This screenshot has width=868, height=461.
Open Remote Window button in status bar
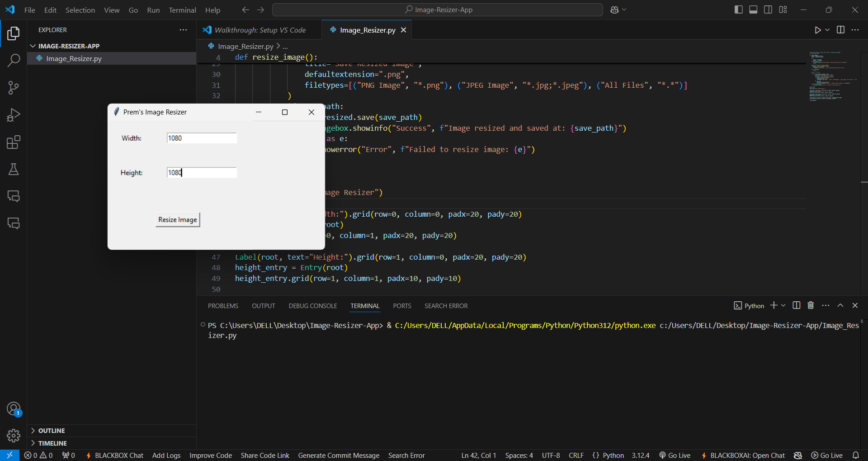(9, 455)
